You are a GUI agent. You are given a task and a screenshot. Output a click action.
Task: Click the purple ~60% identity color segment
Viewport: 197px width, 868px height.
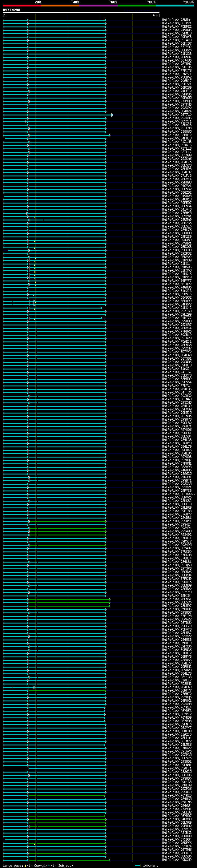point(99,6)
